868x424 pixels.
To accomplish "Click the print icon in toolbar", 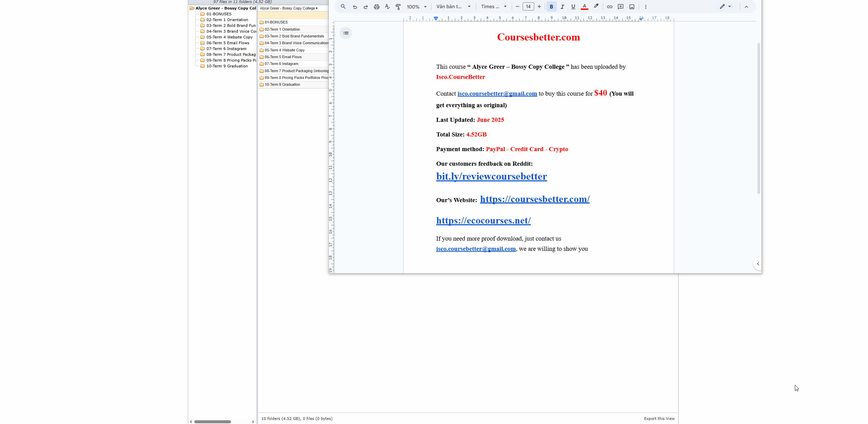I will click(x=376, y=7).
